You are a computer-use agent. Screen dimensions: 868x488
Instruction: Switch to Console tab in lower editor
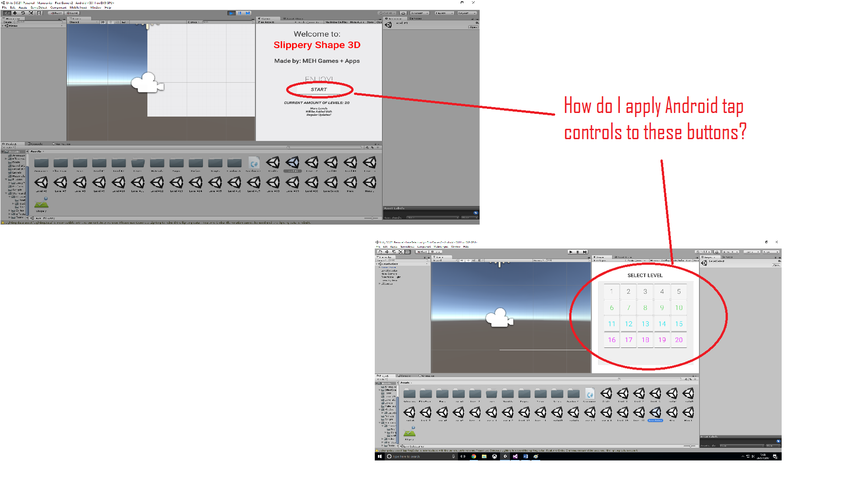click(405, 376)
